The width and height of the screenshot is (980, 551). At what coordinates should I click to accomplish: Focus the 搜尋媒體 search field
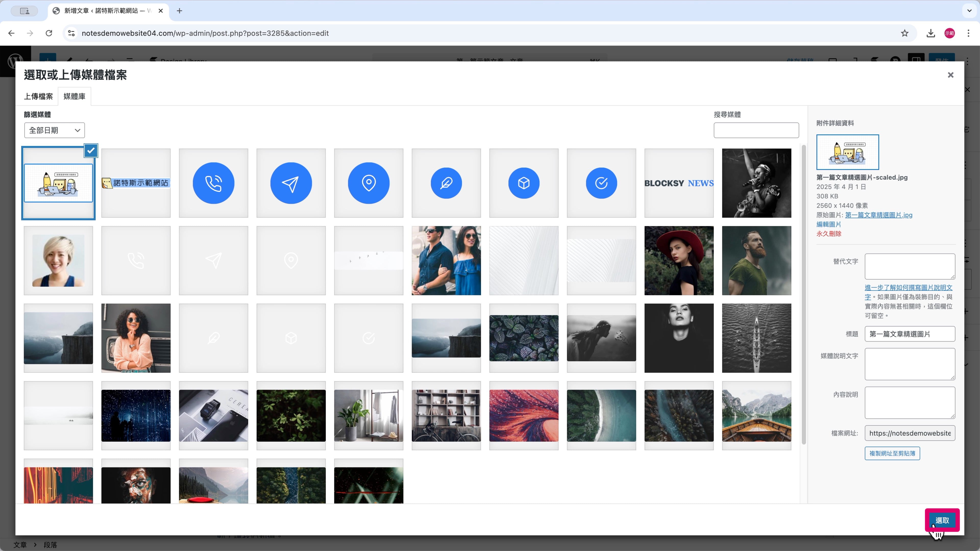point(756,130)
